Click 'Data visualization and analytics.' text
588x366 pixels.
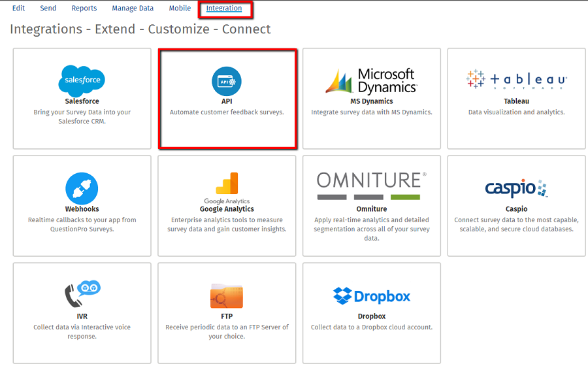[516, 112]
